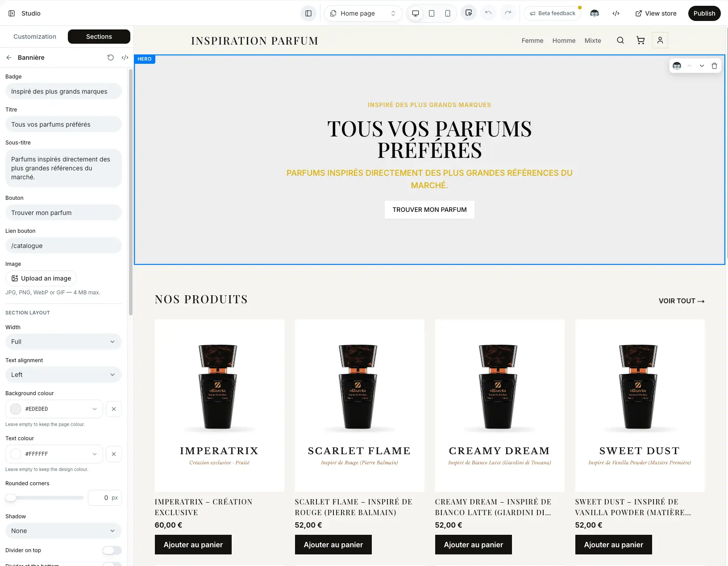Image resolution: width=728 pixels, height=566 pixels.
Task: Open the Mixte menu item
Action: [x=593, y=41]
